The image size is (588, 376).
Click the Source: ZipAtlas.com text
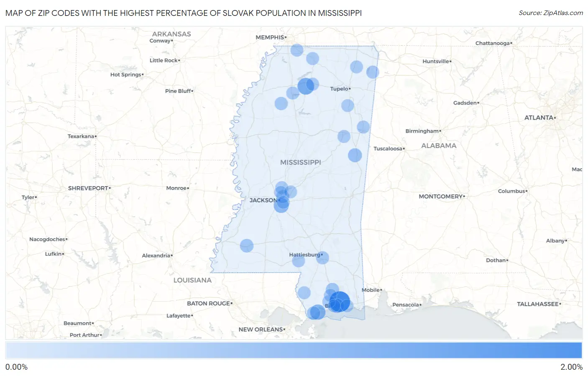pos(551,13)
